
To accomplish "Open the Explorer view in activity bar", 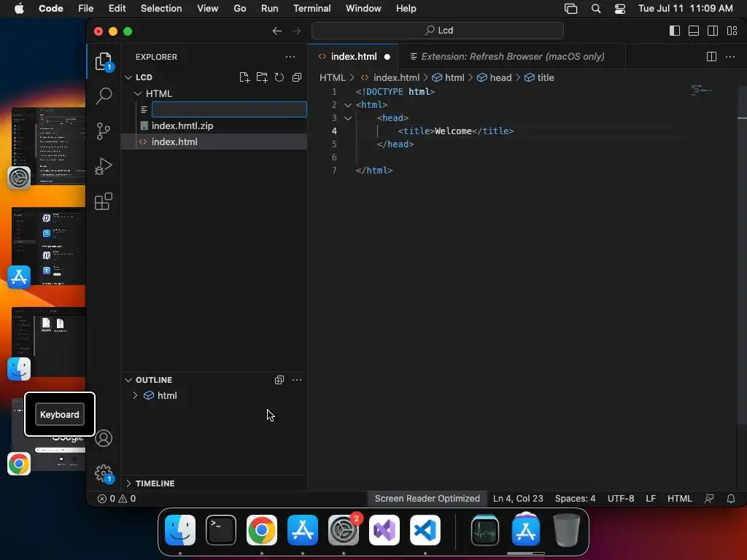I will 104,61.
